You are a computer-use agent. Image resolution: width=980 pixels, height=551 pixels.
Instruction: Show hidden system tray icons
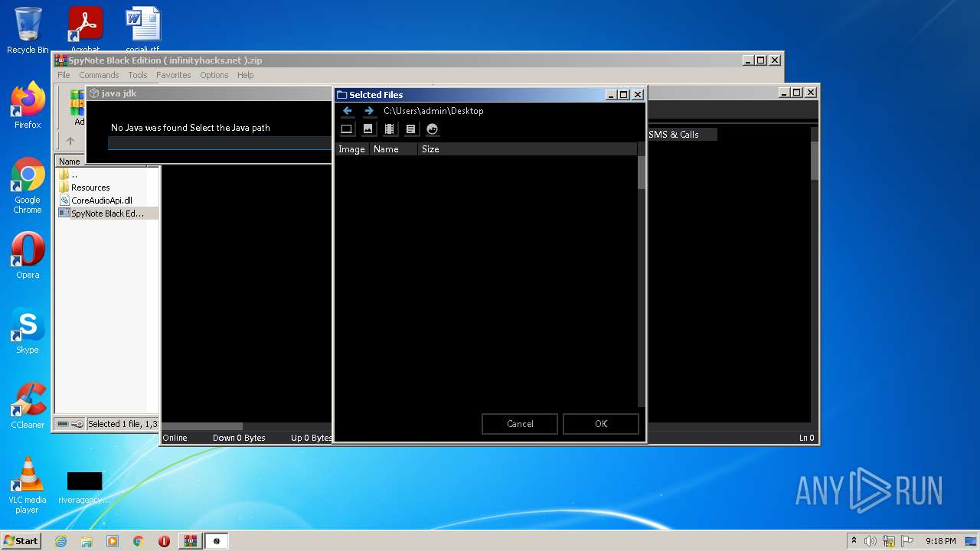(854, 541)
